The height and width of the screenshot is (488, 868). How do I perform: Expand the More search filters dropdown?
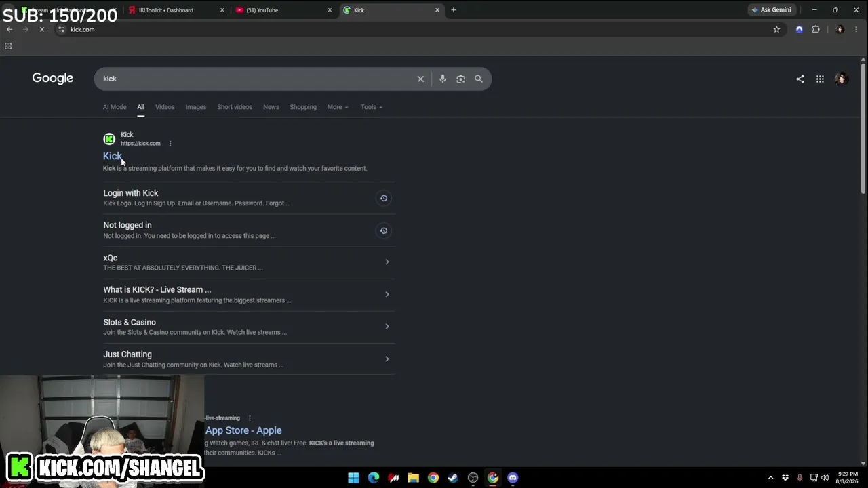[x=338, y=107]
